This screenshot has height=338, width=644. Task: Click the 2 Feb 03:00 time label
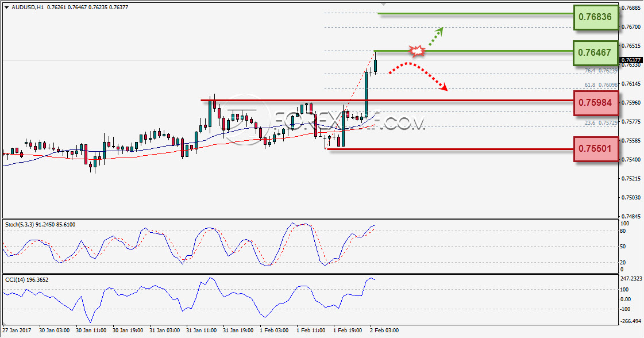coord(384,330)
